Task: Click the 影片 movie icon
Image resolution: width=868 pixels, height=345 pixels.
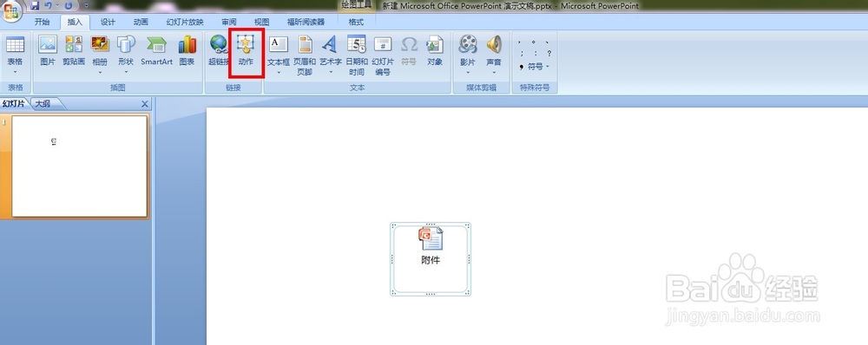Action: [x=468, y=44]
